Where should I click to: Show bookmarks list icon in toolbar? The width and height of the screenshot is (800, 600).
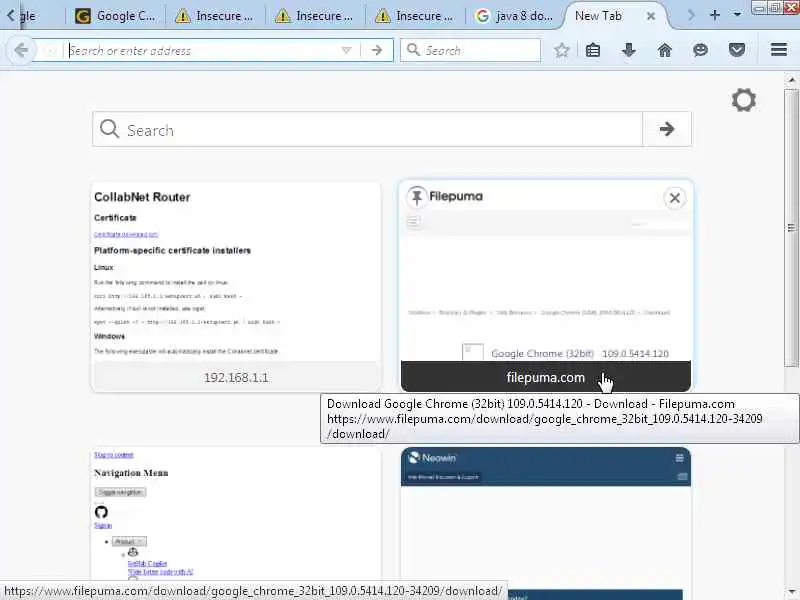pos(593,50)
